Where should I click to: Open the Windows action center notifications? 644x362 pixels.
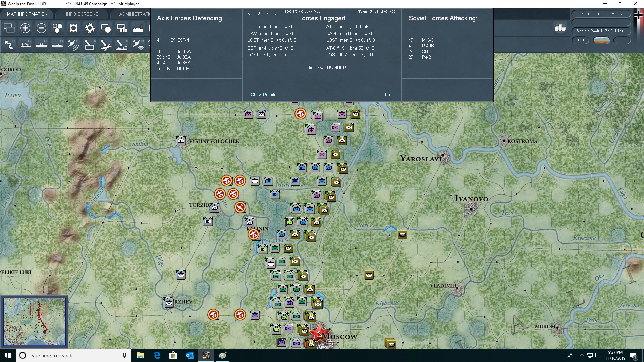click(x=634, y=356)
